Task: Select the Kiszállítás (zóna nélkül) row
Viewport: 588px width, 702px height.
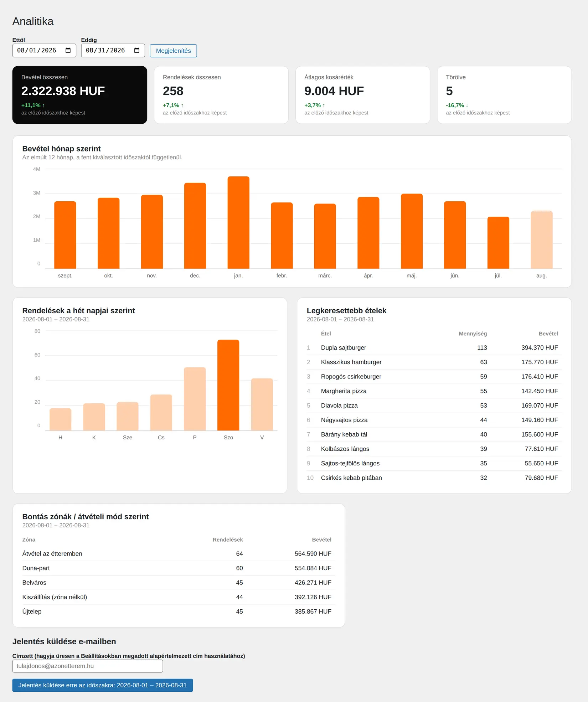Action: click(x=179, y=597)
